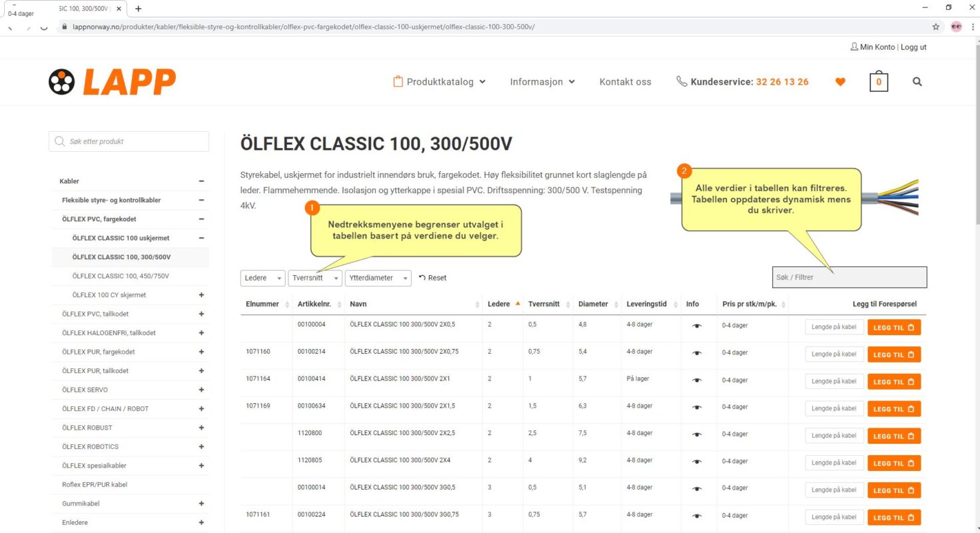
Task: Open Roflex EPR/PUR kabel category
Action: pos(95,484)
